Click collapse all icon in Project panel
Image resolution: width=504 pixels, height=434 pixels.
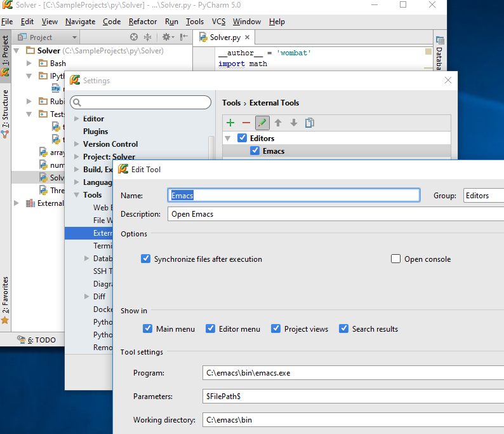pyautogui.click(x=147, y=37)
